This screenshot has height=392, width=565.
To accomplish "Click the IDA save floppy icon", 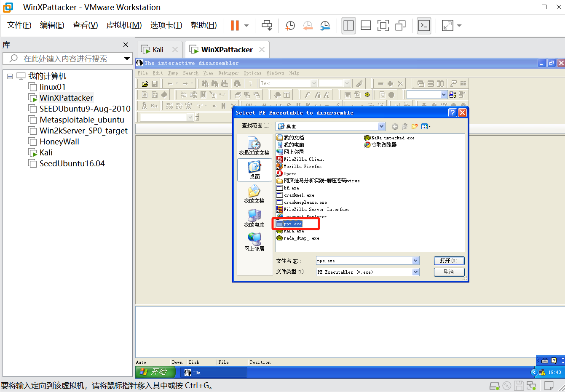I will coord(155,83).
